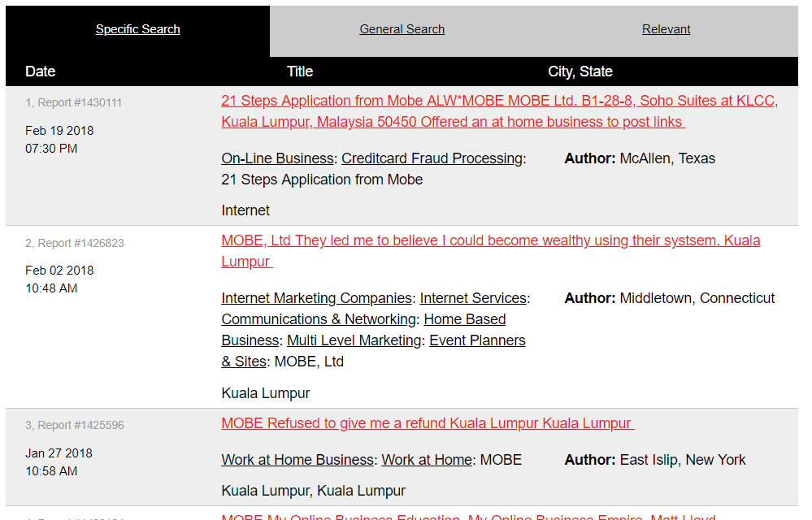The image size is (812, 520).
Task: Open the Multi Level Marketing category
Action: 354,340
